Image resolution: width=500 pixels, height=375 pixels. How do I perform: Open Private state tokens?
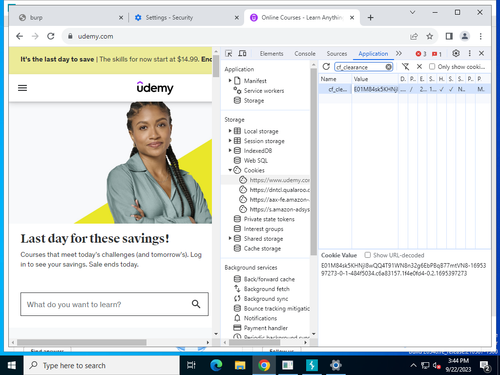(269, 219)
